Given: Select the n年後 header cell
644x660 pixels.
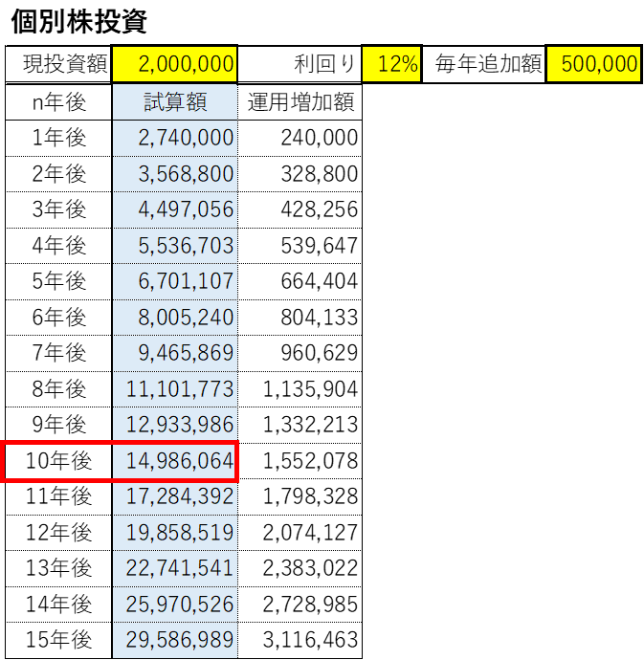Looking at the screenshot, I should pyautogui.click(x=58, y=101).
